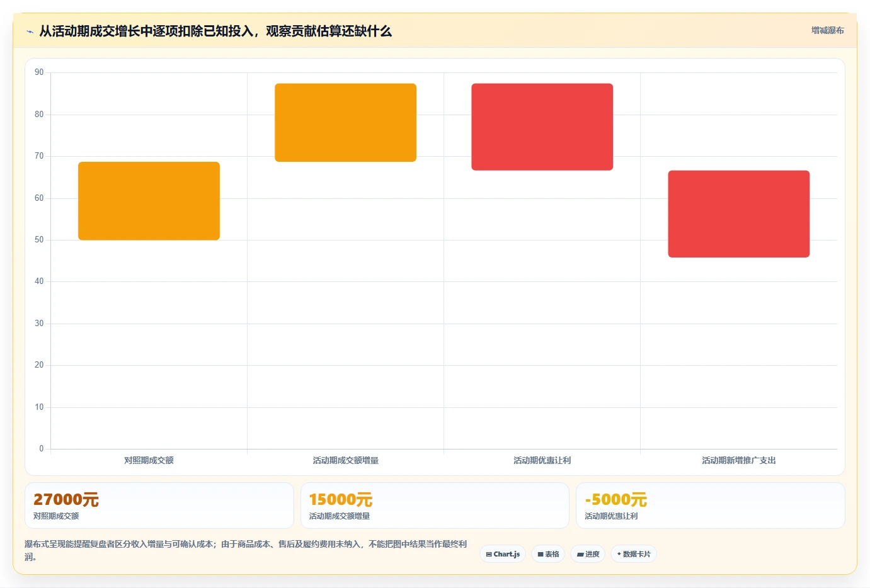Viewport: 870px width, 588px height.
Task: Click the 增减瀑布 tag in header
Action: [827, 30]
